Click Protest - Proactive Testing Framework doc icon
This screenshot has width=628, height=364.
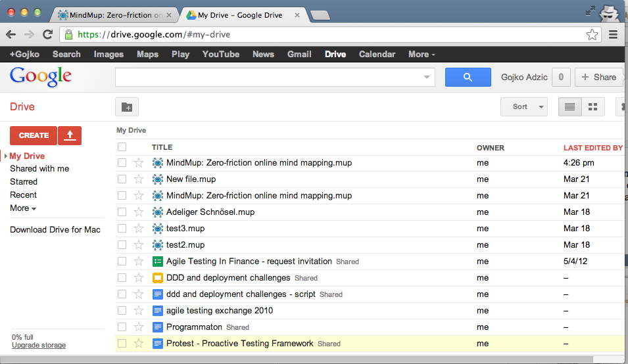[158, 343]
